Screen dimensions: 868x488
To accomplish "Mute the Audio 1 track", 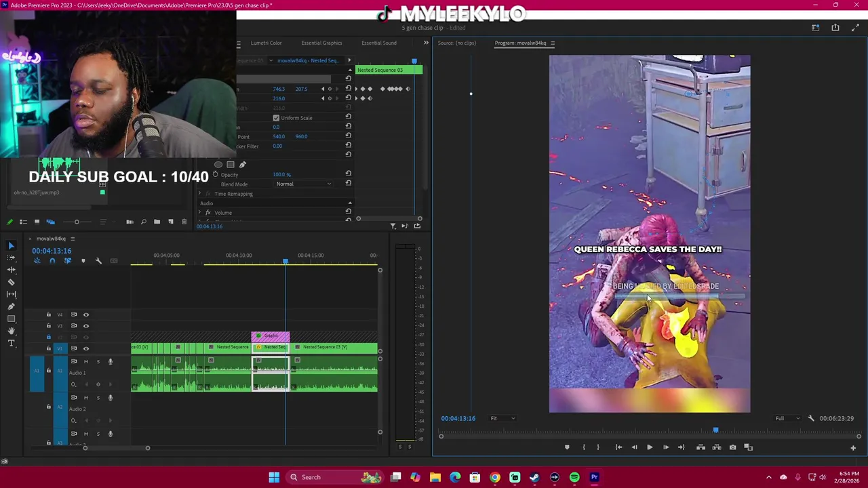I will [x=85, y=361].
